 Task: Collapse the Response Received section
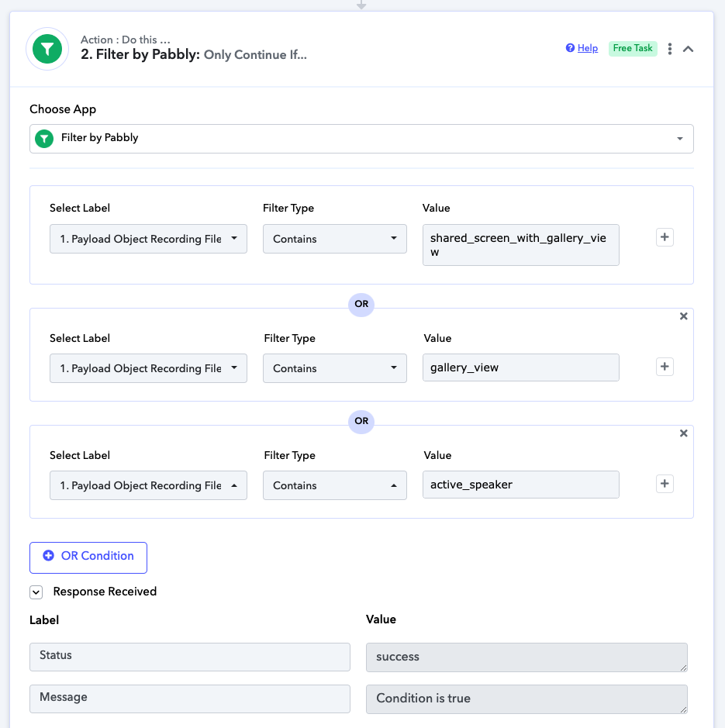36,592
